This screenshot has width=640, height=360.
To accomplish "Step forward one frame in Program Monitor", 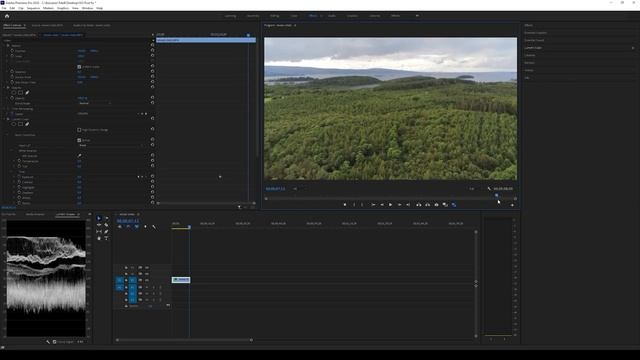I will tap(400, 204).
